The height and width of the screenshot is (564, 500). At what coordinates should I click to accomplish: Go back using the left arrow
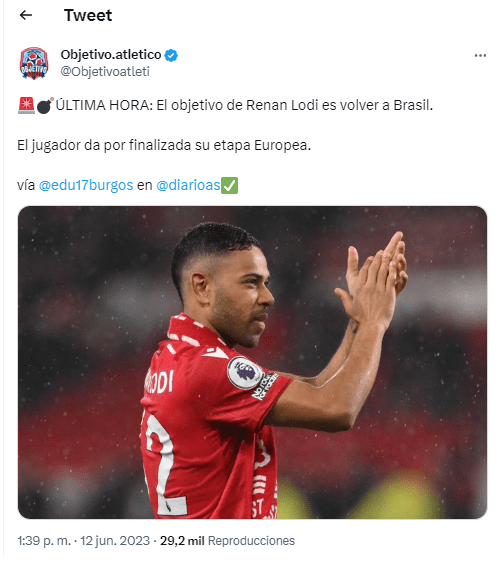point(26,15)
